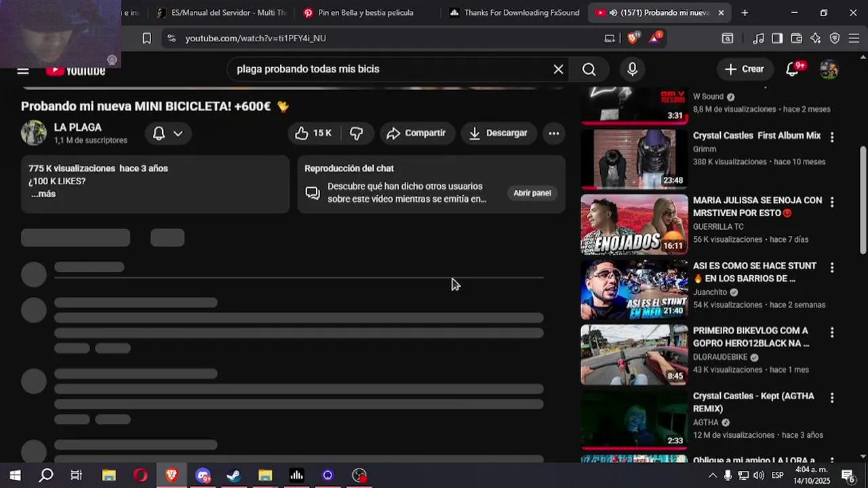Open OBS Studio from the taskbar
This screenshot has height=488, width=868.
(359, 476)
